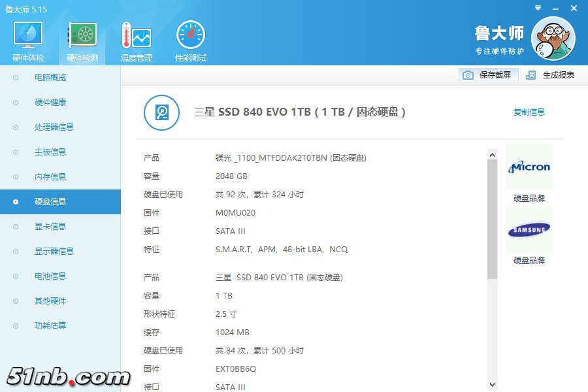Click the Samsung brand logo
The image size is (588, 392).
529,229
